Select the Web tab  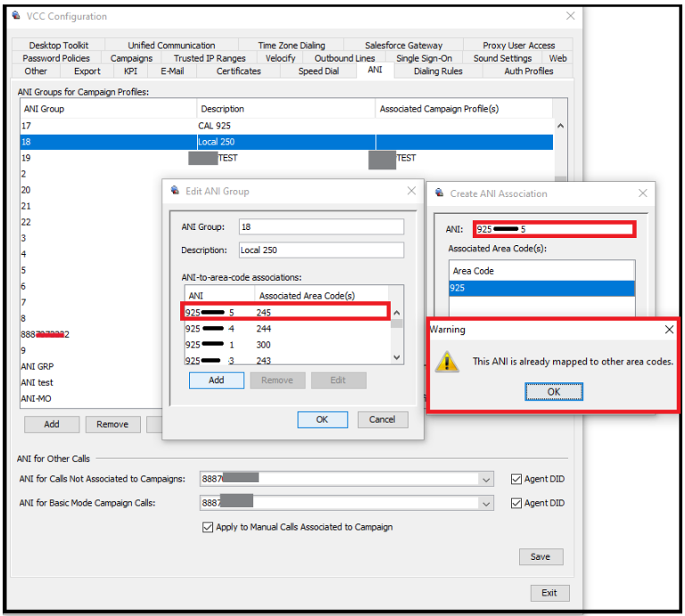(557, 58)
